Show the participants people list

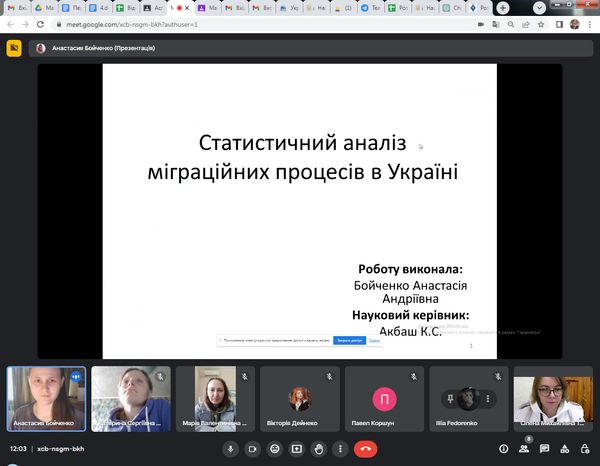coord(525,449)
